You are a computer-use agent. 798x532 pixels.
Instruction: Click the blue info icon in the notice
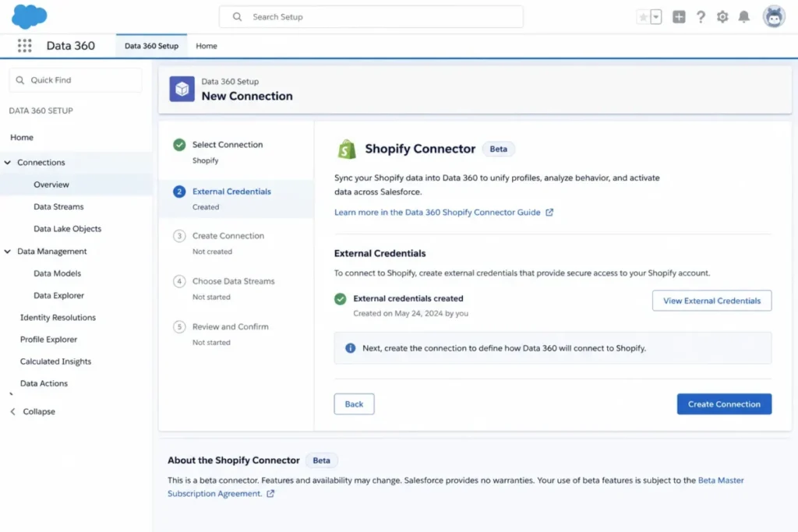click(350, 348)
